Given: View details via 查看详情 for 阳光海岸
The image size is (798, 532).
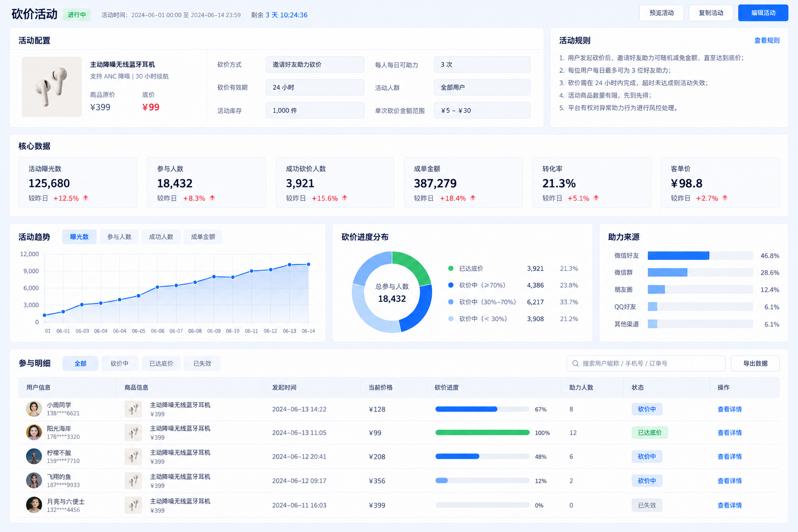Looking at the screenshot, I should (x=729, y=433).
